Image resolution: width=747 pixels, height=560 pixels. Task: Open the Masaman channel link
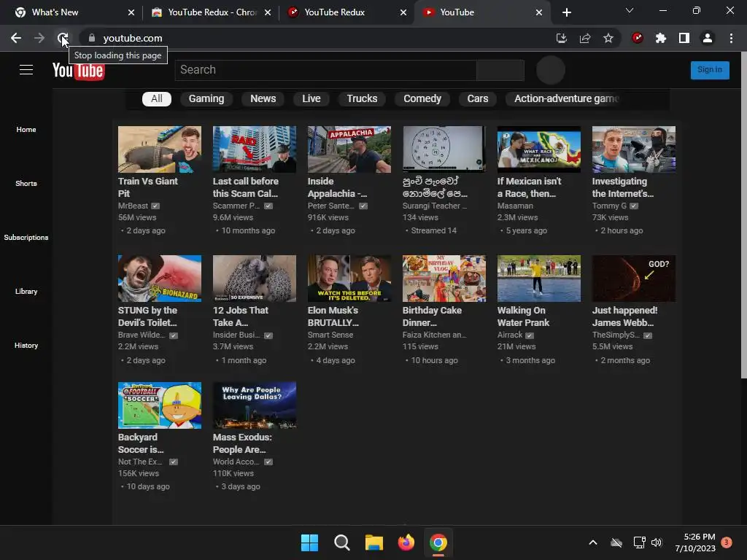point(515,206)
